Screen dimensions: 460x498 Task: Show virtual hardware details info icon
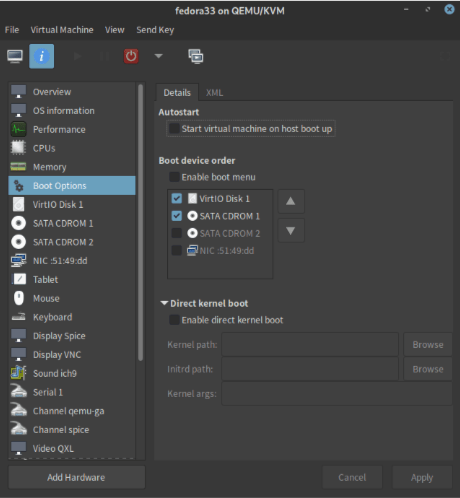coord(42,56)
